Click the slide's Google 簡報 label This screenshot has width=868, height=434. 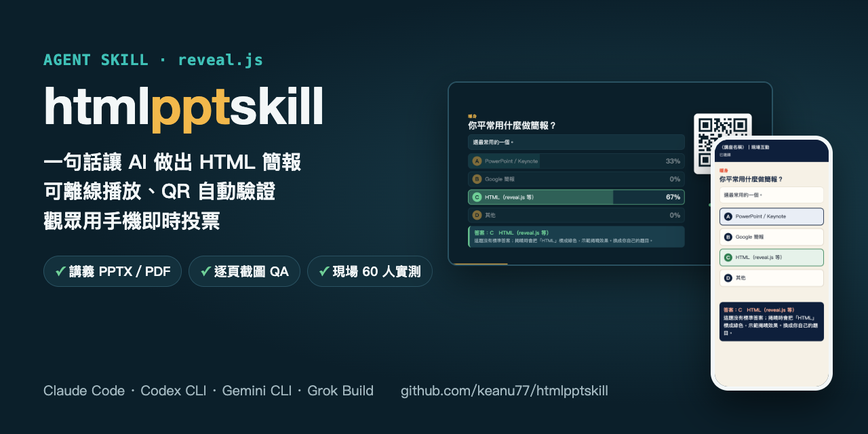click(500, 179)
